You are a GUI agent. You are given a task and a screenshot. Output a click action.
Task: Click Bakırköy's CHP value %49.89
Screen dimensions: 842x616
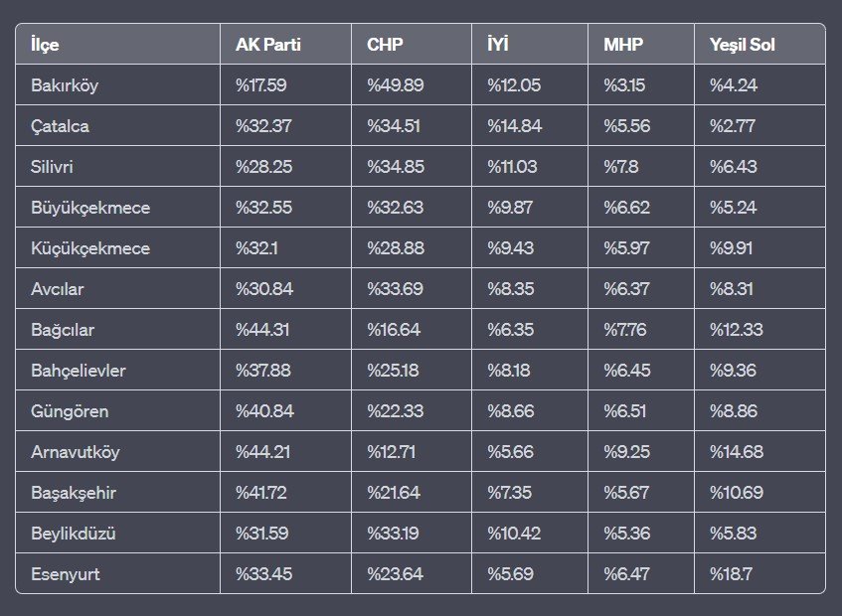[x=396, y=85]
